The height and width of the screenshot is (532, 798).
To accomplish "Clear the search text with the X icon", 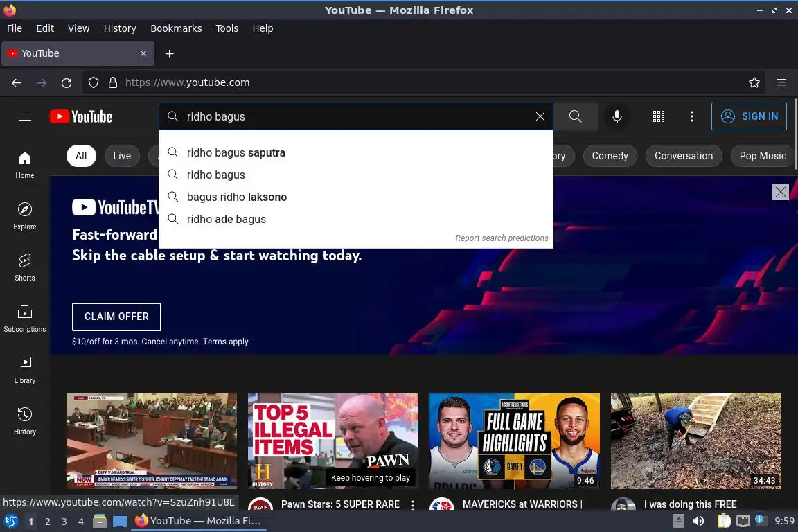I will click(x=540, y=116).
